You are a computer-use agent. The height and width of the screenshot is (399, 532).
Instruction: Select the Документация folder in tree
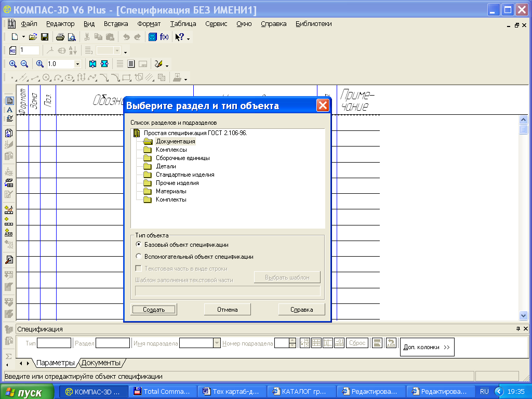176,141
